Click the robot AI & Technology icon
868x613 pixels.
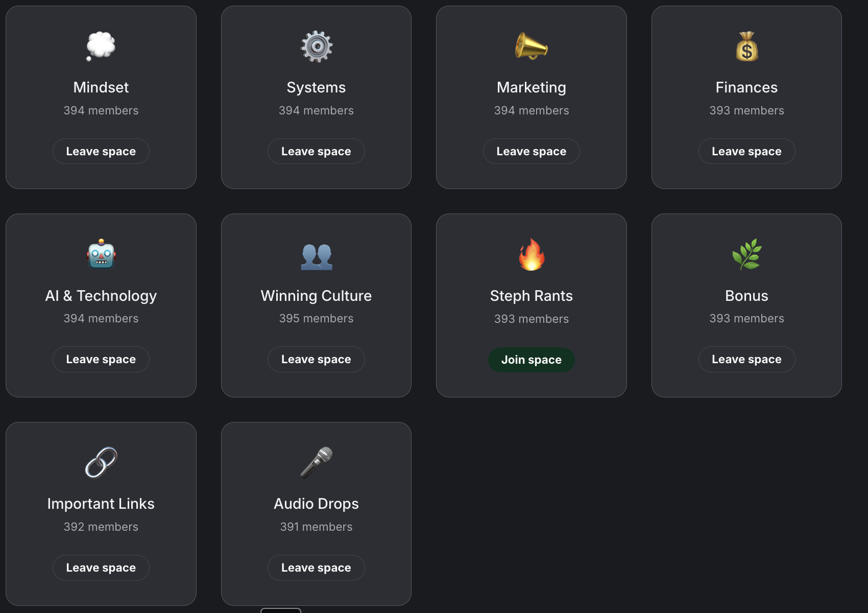pyautogui.click(x=101, y=254)
